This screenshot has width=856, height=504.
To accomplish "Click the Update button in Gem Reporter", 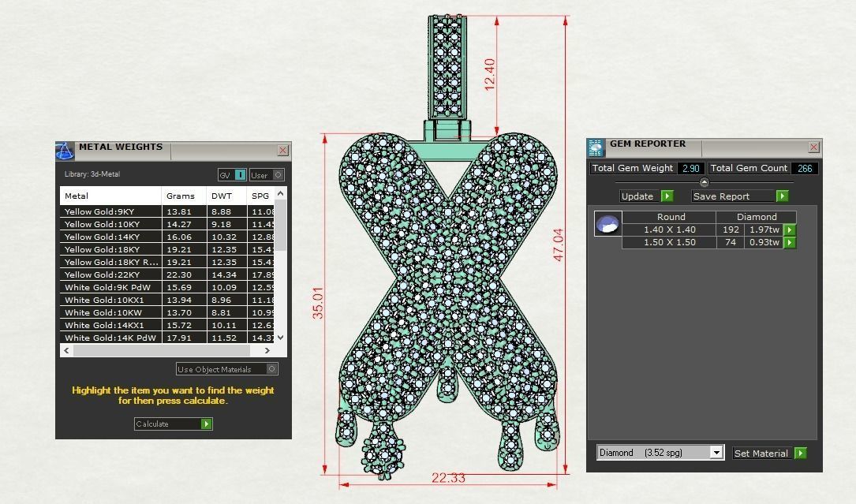I will [647, 196].
